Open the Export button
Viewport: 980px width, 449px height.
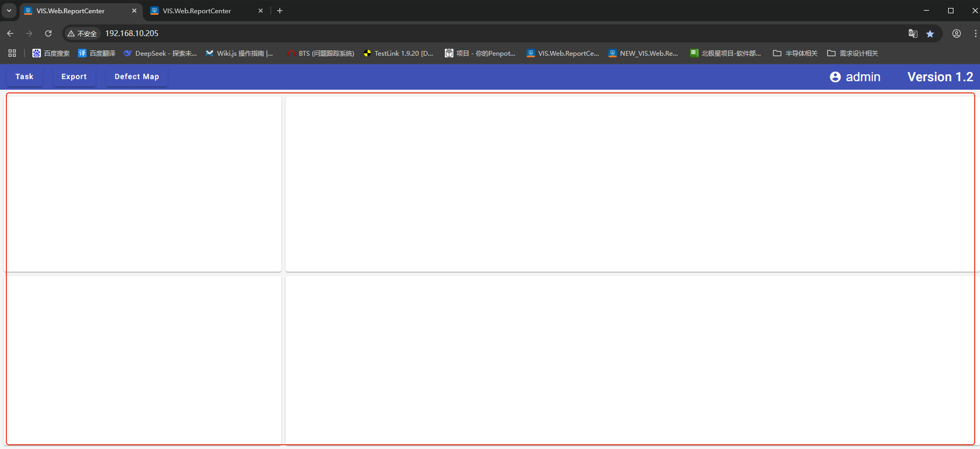(74, 77)
